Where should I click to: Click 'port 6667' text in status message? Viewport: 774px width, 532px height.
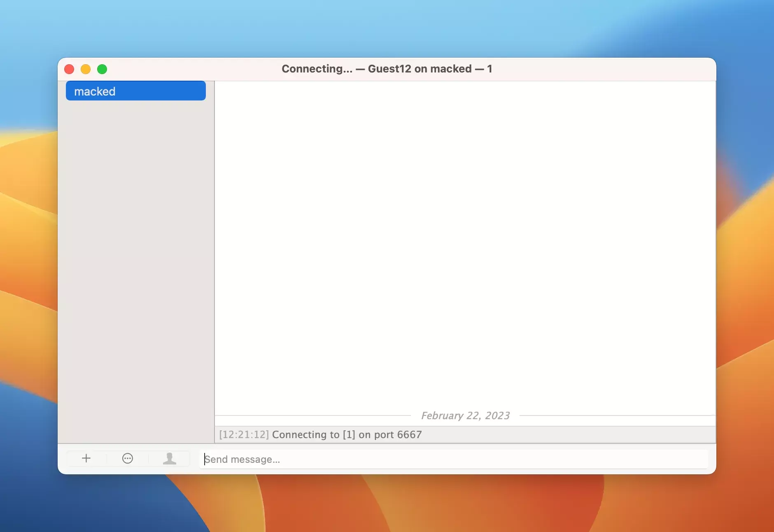point(398,435)
